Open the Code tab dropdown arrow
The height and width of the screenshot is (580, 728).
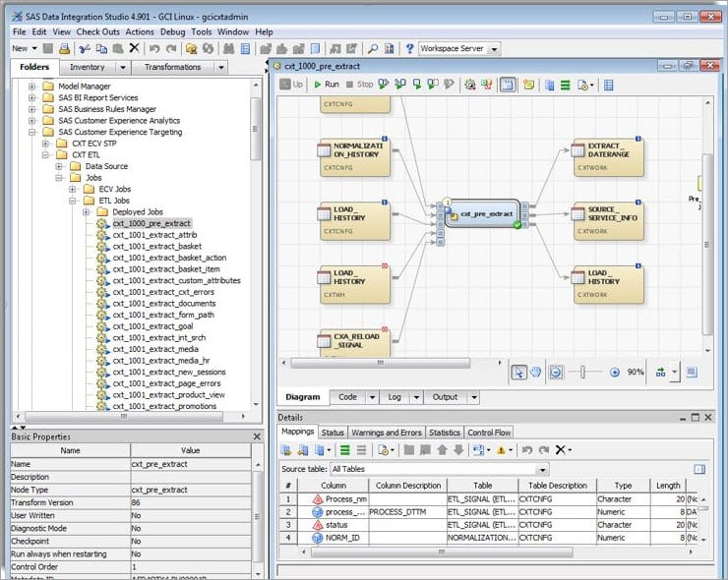tap(372, 397)
